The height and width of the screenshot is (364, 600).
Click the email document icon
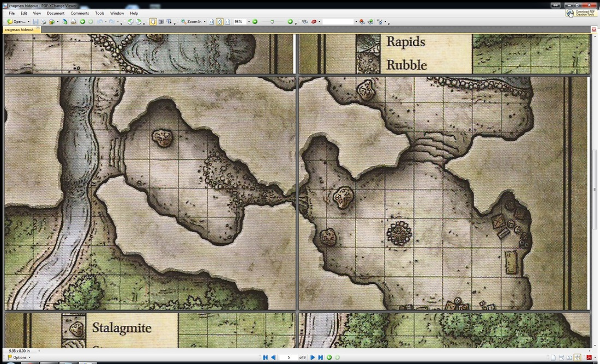(52, 22)
